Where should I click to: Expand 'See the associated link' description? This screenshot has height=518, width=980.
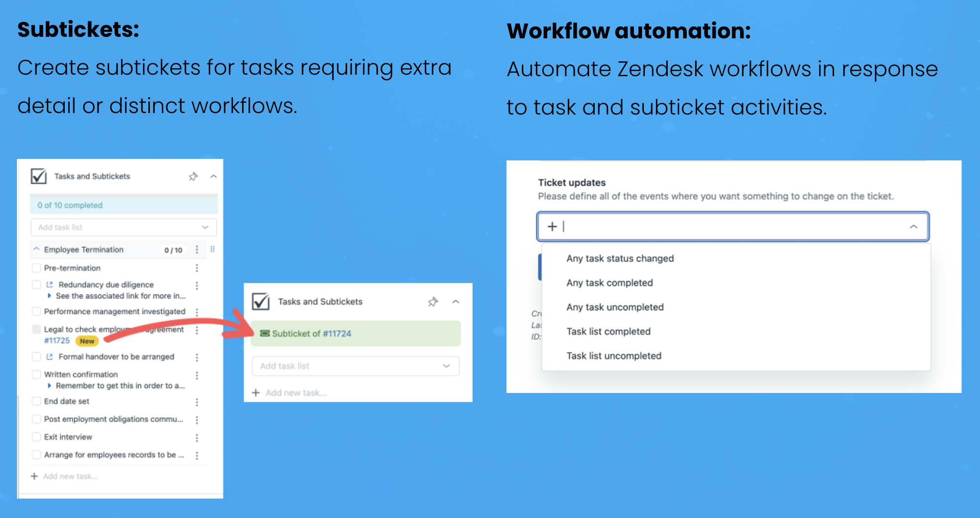pos(49,296)
